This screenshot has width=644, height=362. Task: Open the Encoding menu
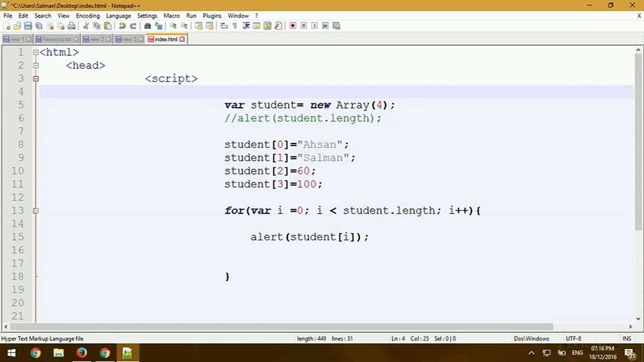tap(88, 16)
